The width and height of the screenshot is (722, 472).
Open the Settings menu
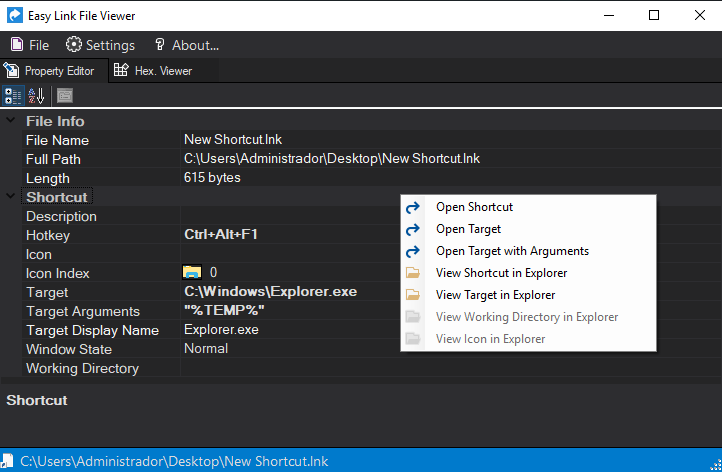pos(100,45)
